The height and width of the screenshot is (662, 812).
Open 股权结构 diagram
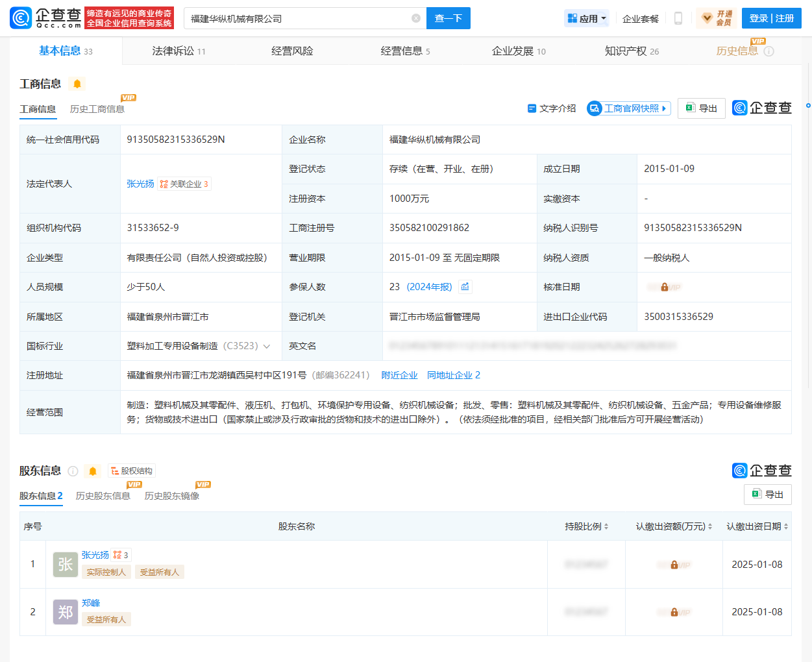pyautogui.click(x=132, y=471)
